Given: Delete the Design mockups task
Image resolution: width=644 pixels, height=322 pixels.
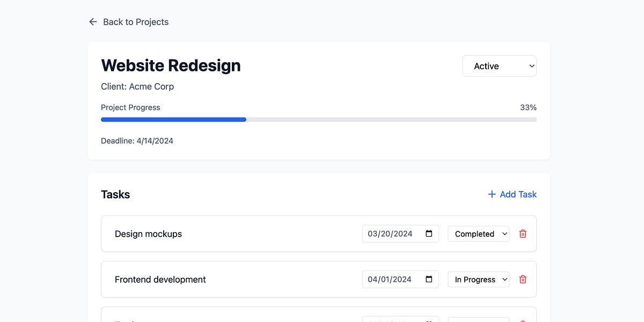Looking at the screenshot, I should (522, 233).
